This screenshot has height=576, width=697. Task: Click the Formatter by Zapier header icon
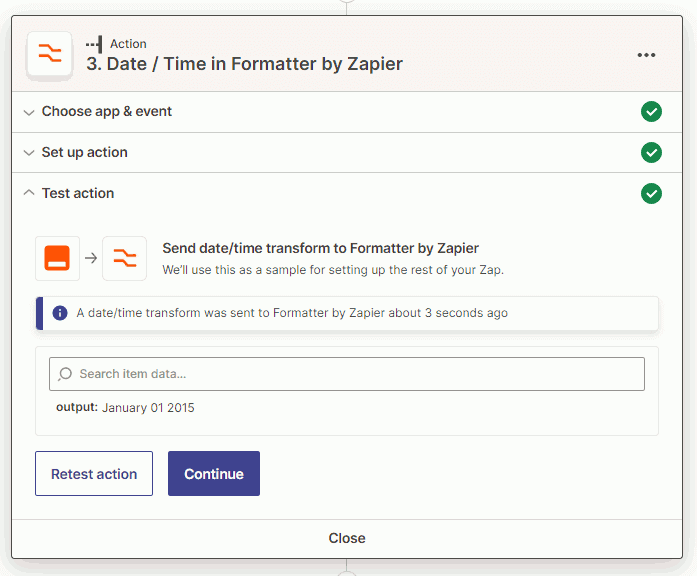tap(49, 53)
